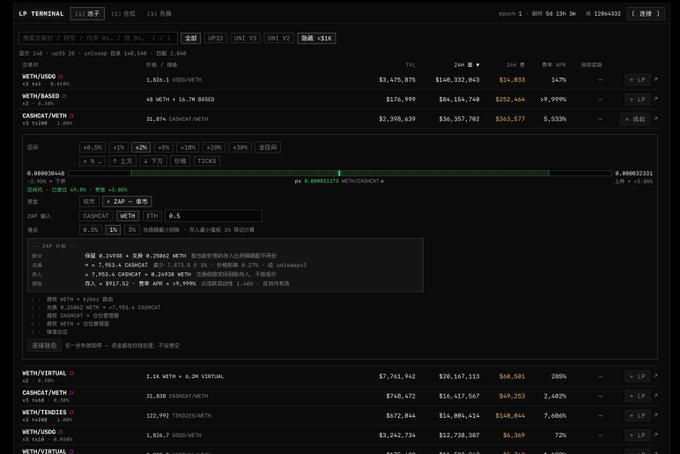Open external link for WETH/USDG $3,242,734 row
680x454 pixels.
(x=656, y=435)
